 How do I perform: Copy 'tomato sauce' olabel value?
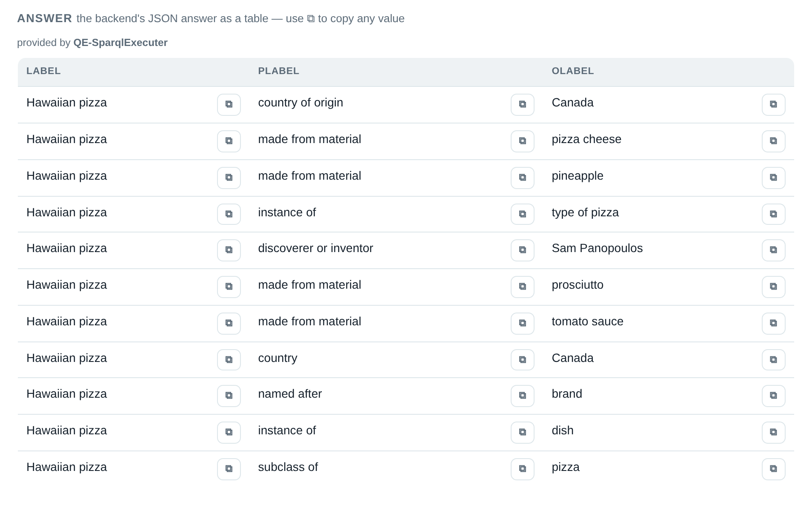pos(774,323)
